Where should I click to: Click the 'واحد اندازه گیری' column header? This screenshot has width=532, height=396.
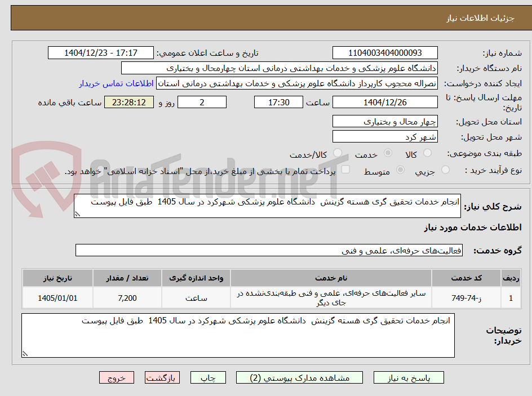[x=196, y=278]
